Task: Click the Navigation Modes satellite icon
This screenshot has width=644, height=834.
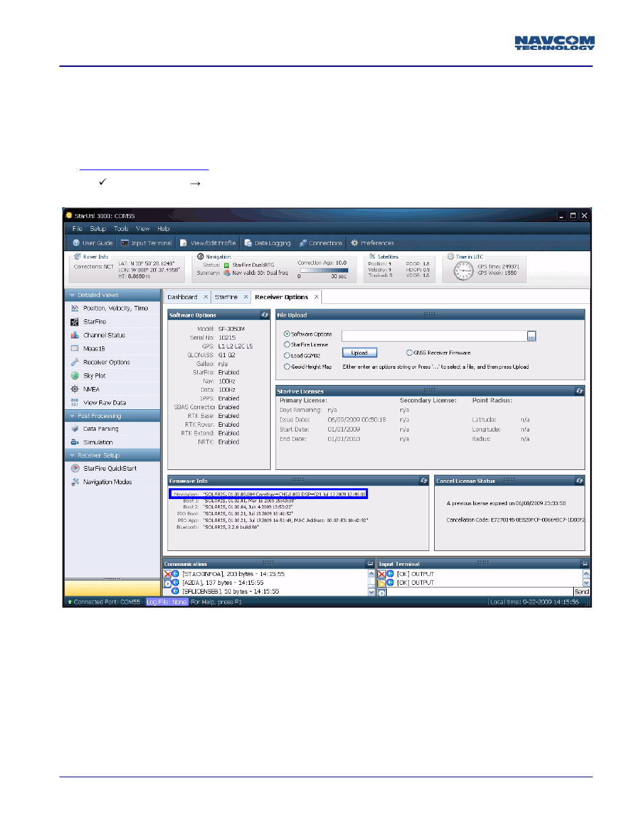Action: click(x=75, y=481)
